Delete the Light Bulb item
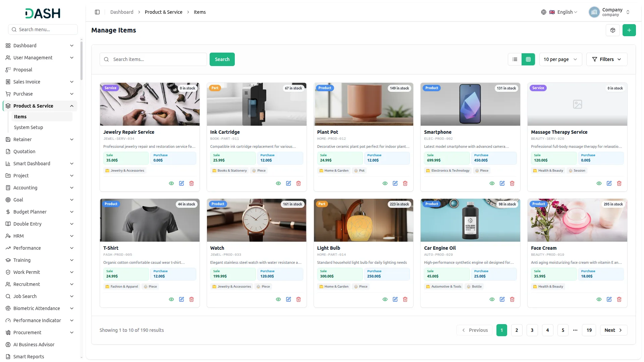 (x=405, y=299)
